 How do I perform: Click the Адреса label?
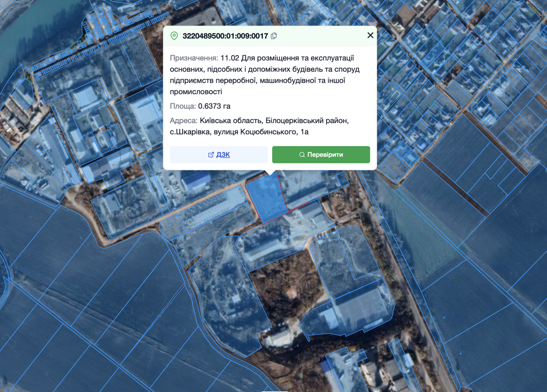[184, 121]
